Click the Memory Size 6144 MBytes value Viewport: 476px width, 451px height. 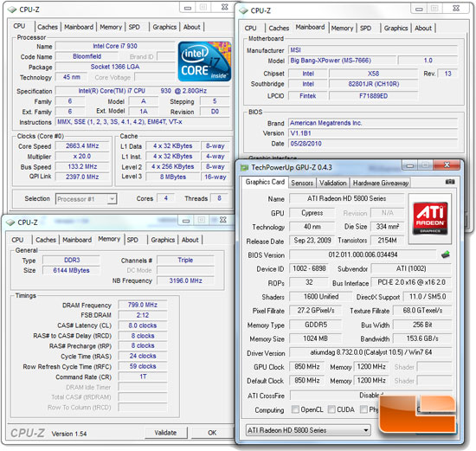pyautogui.click(x=71, y=271)
